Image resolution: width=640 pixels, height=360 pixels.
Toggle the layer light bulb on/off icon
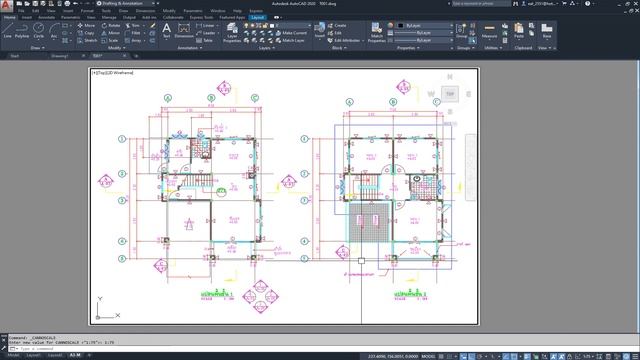(x=246, y=25)
